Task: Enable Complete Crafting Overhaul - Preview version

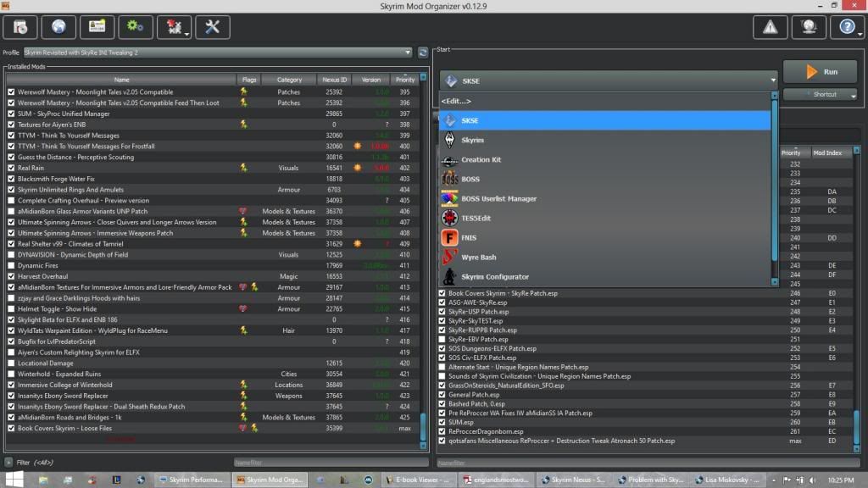Action: [x=11, y=200]
